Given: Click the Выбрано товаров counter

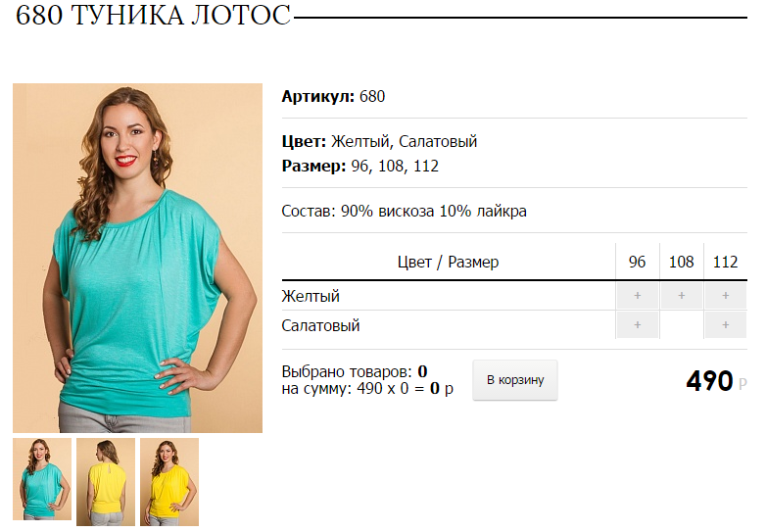Looking at the screenshot, I should tap(355, 371).
